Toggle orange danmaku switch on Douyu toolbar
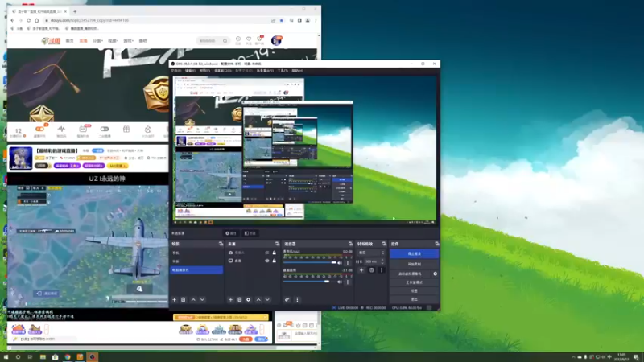Image resolution: width=644 pixels, height=362 pixels. click(x=39, y=129)
